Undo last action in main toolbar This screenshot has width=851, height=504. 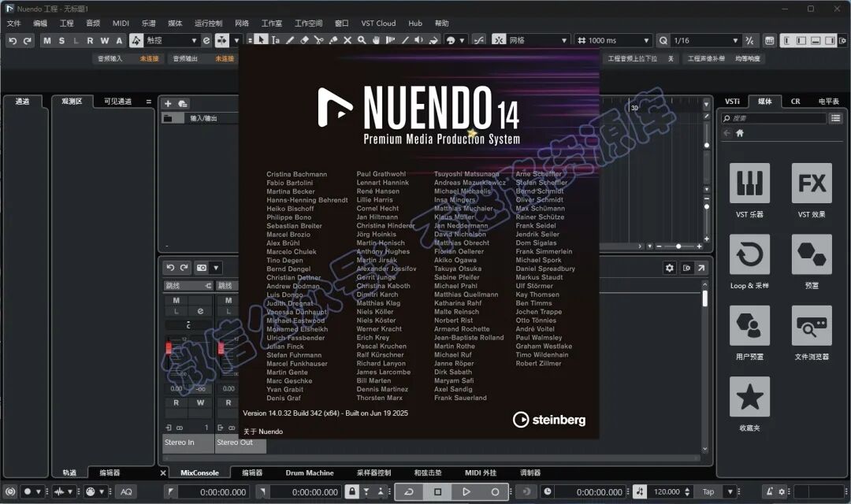pyautogui.click(x=13, y=41)
